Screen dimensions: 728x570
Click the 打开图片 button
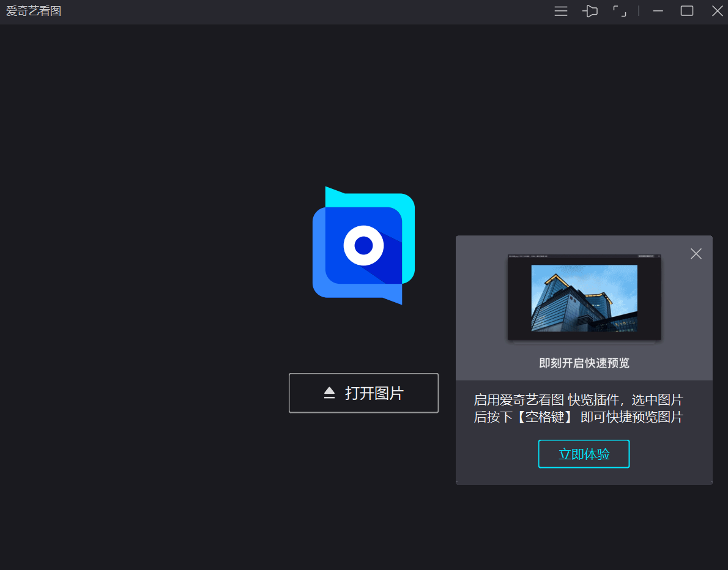tap(363, 393)
